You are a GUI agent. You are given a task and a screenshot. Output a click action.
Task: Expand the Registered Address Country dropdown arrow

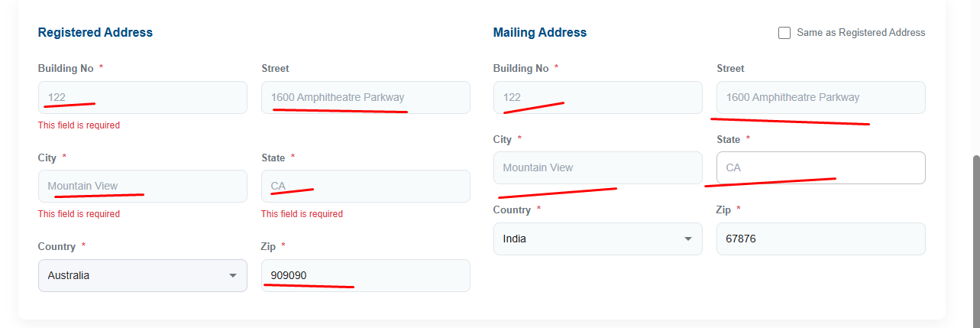point(233,275)
